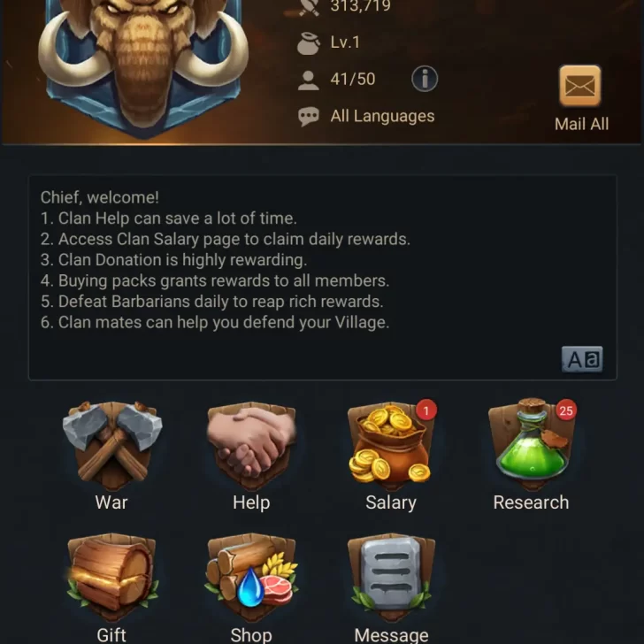Tap the Help handshake icon
Image resolution: width=644 pixels, height=644 pixels.
pos(251,447)
